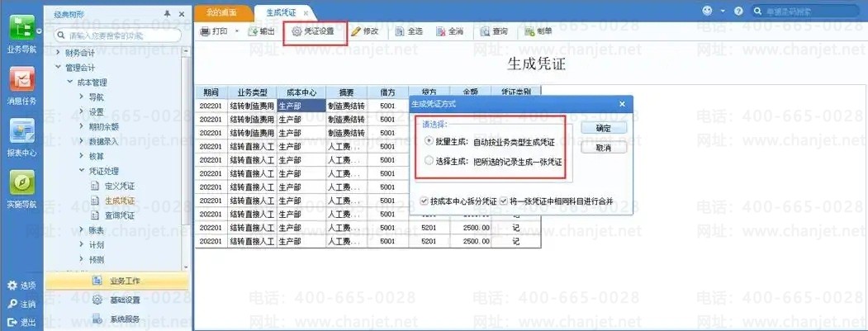Screen dimensions: 868x331
Task: Click the 消息任务 sidebar icon
Action: (x=21, y=80)
